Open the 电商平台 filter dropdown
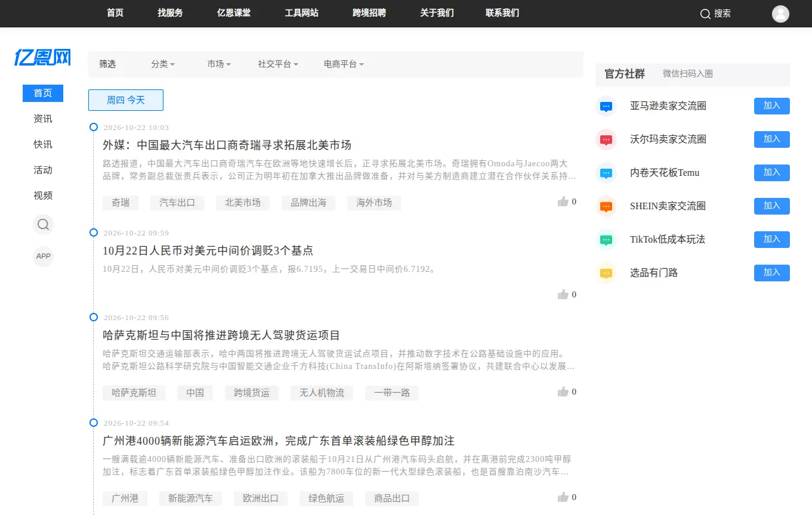812x515 pixels. pos(344,64)
